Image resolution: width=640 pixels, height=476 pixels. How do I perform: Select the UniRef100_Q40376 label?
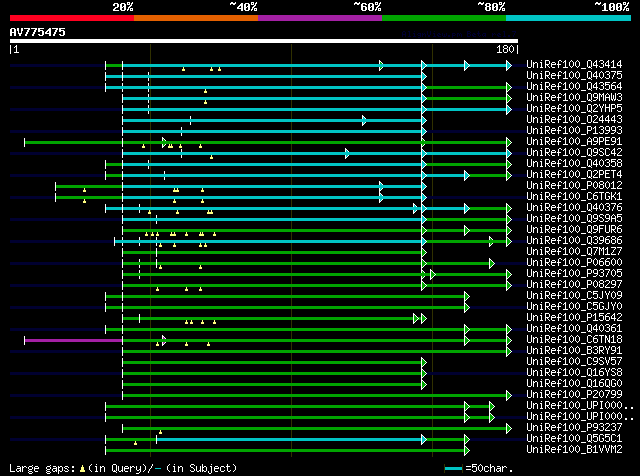click(574, 208)
